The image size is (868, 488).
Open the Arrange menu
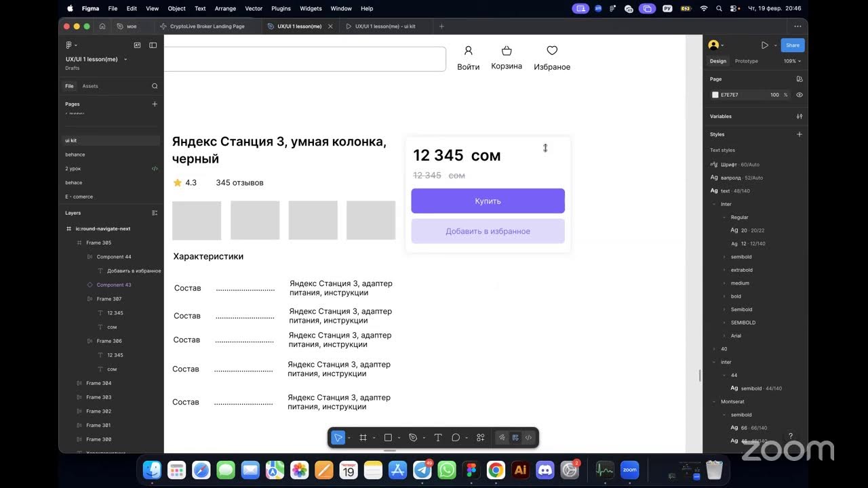coord(225,8)
